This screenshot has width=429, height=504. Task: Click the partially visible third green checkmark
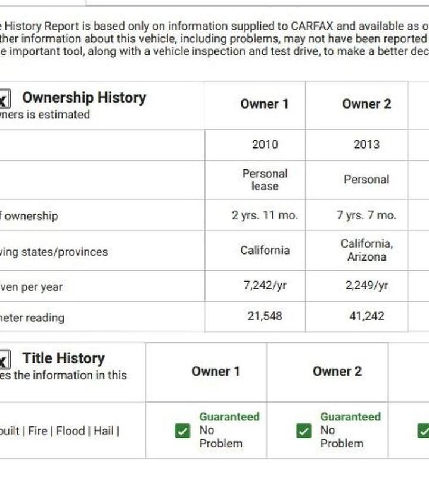pyautogui.click(x=424, y=431)
